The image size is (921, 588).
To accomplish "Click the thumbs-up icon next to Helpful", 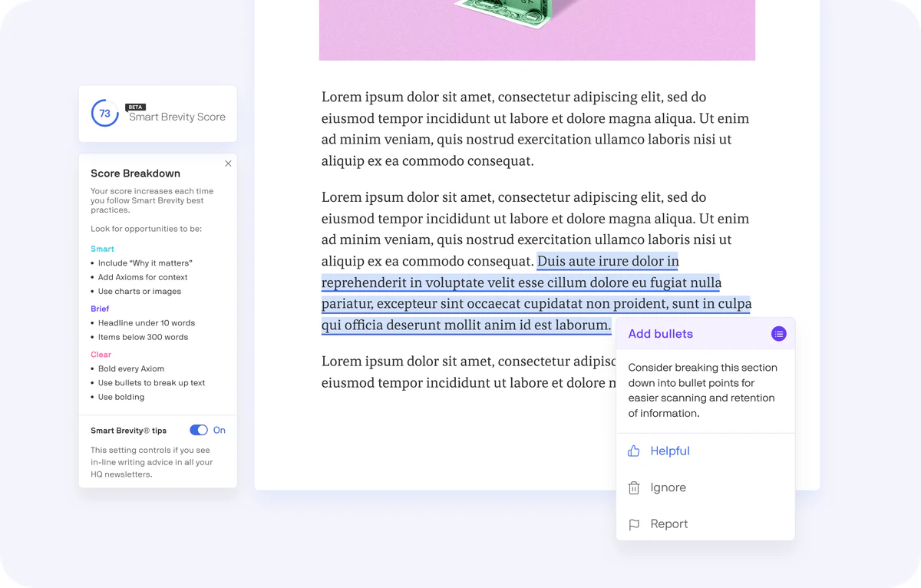I will pos(634,451).
